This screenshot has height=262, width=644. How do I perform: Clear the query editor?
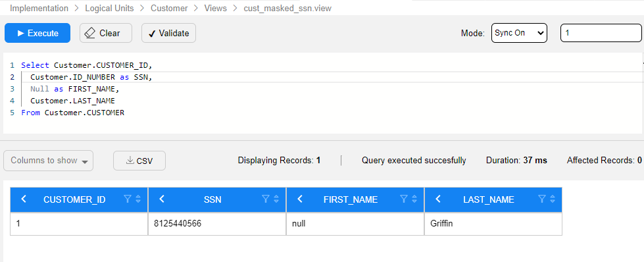click(x=106, y=33)
